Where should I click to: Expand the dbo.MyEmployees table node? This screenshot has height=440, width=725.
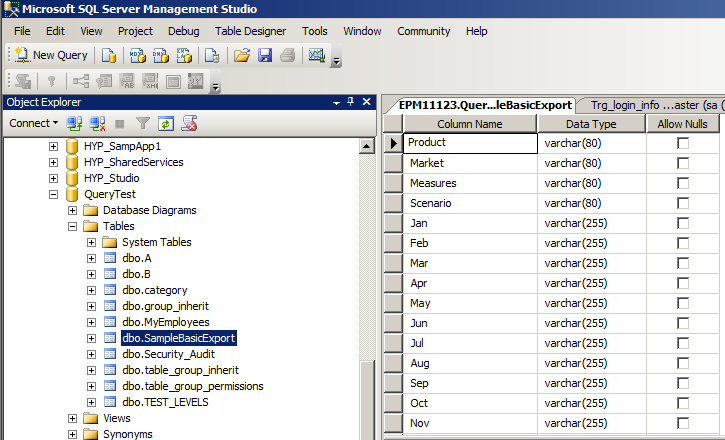(x=92, y=323)
